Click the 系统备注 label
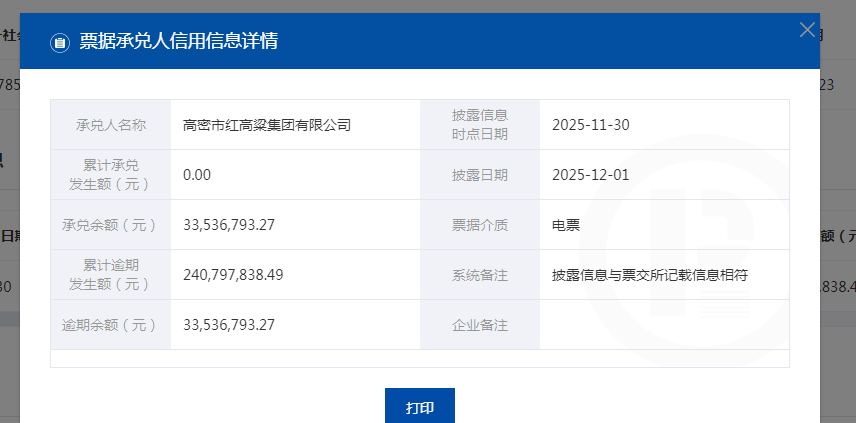Image resolution: width=856 pixels, height=423 pixels. coord(480,275)
